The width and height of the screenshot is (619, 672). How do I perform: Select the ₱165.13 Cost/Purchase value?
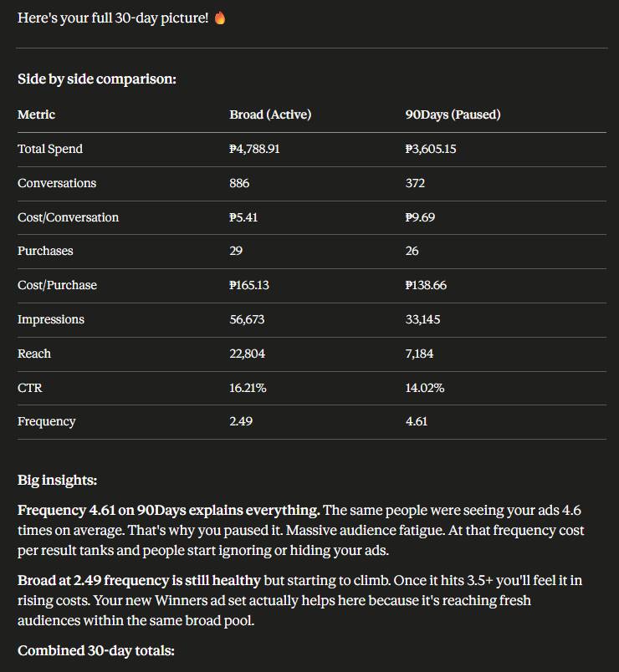(249, 285)
